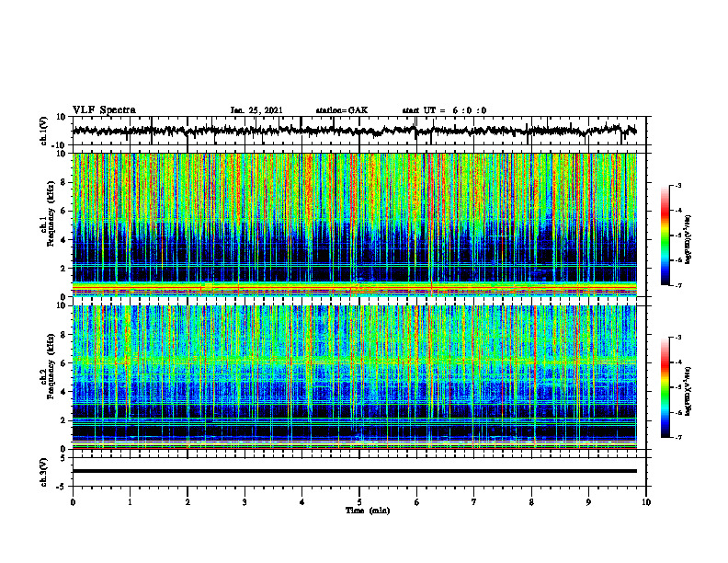728x563 pixels.
Task: Click the ch.1 spectrogram 4 kHz tick label
Action: pyautogui.click(x=64, y=240)
